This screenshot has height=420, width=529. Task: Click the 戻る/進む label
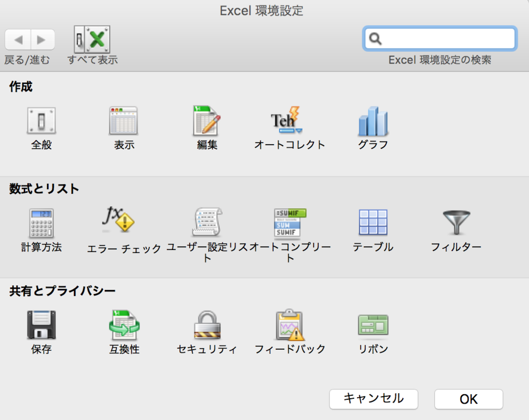[27, 60]
